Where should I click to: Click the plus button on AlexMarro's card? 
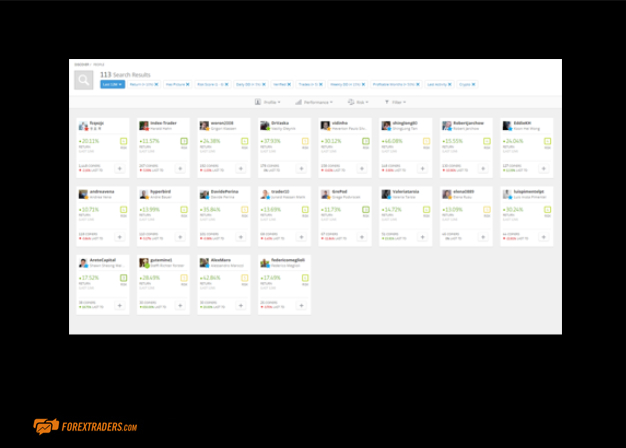point(241,305)
